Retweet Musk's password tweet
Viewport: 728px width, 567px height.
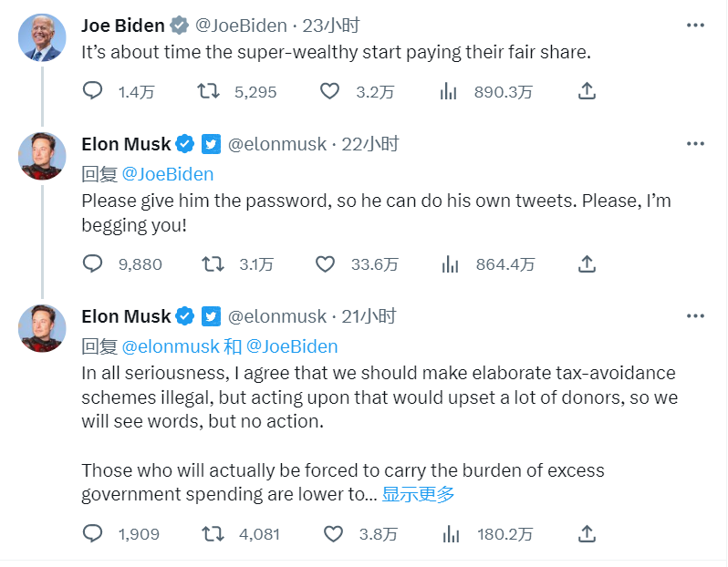click(x=212, y=264)
